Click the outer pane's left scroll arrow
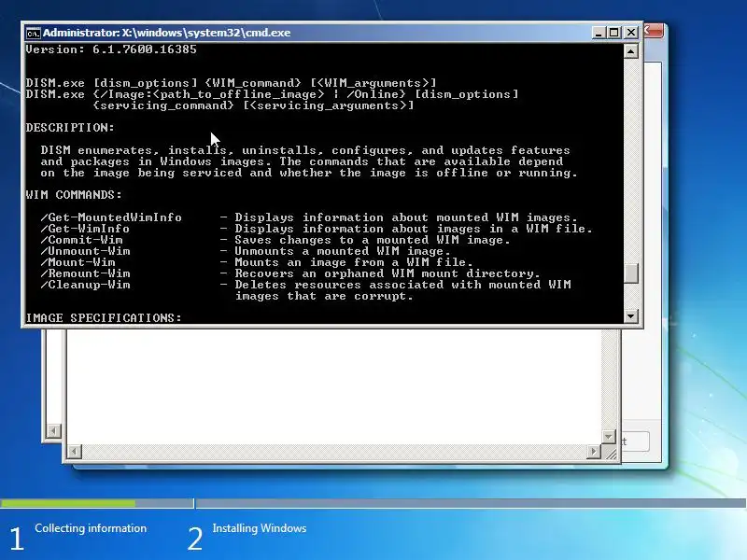Image resolution: width=747 pixels, height=560 pixels. (53, 431)
